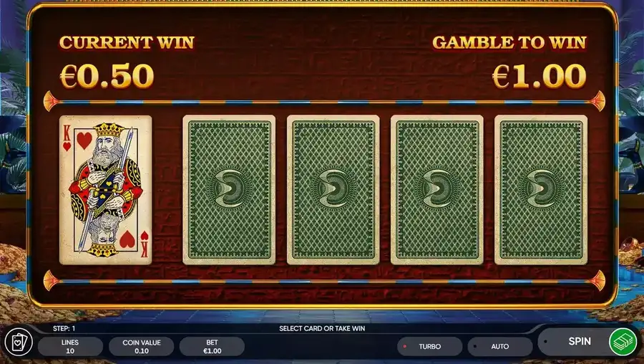Screen dimensions: 644x364
Task: Toggle the Auto spin button
Action: coord(500,346)
